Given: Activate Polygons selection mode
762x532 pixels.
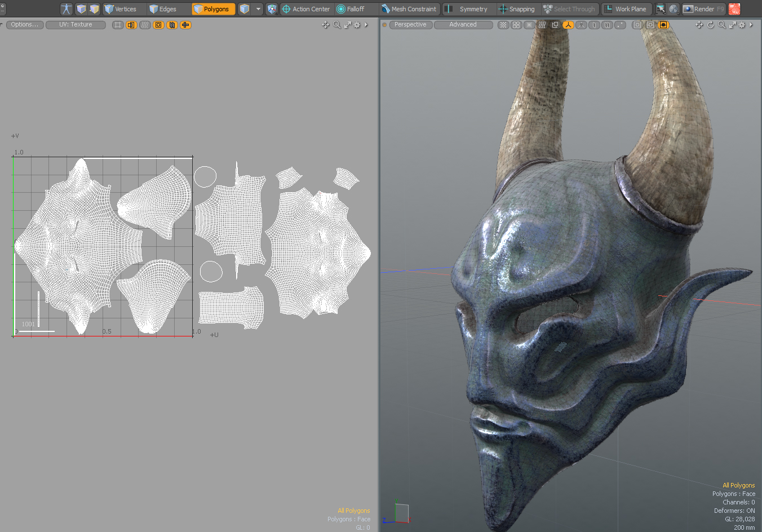Looking at the screenshot, I should point(214,9).
